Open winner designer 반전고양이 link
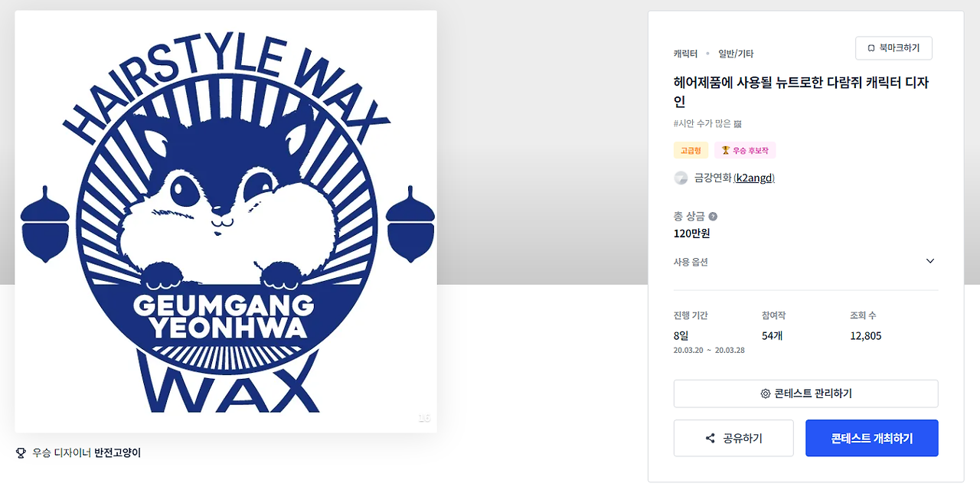 point(117,453)
